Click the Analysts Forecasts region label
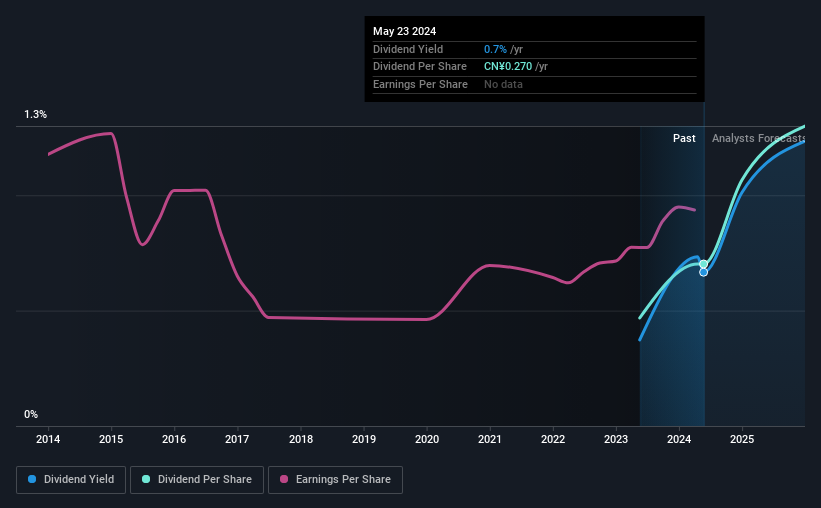821x508 pixels. coord(758,138)
